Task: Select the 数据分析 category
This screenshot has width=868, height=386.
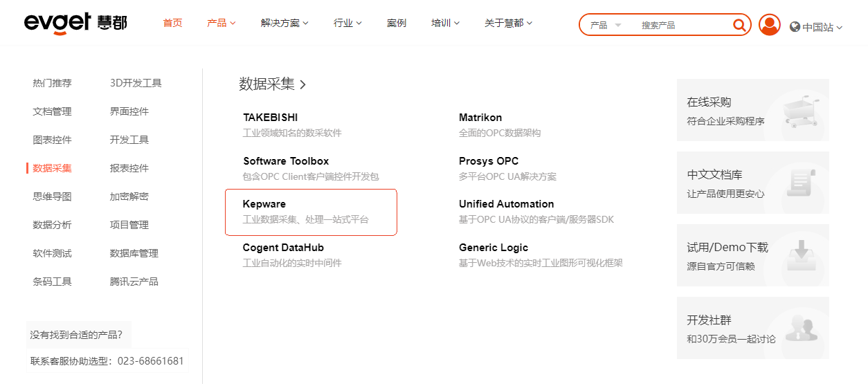Action: coord(52,225)
